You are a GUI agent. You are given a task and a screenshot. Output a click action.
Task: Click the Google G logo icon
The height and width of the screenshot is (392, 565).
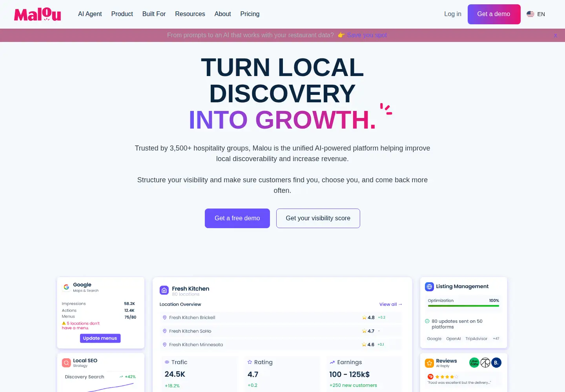66,287
